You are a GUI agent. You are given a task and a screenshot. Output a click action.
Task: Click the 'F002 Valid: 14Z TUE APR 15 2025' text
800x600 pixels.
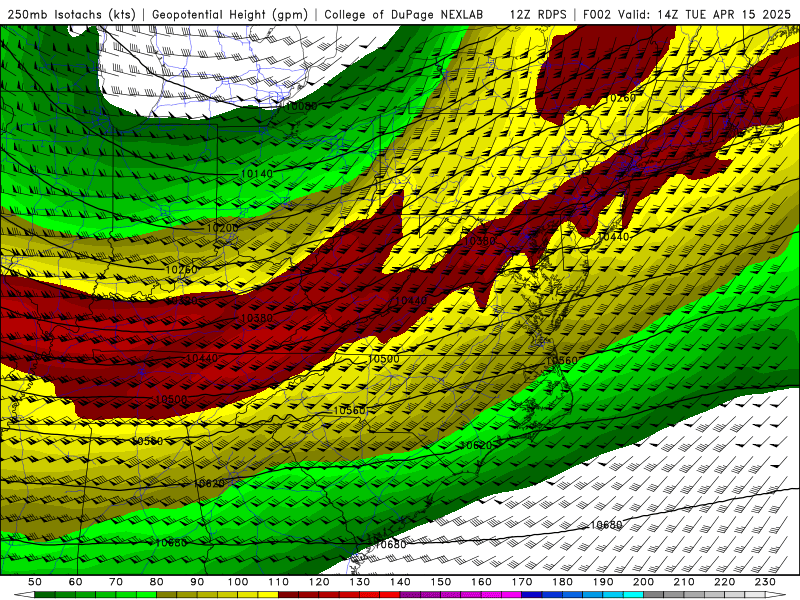[686, 15]
